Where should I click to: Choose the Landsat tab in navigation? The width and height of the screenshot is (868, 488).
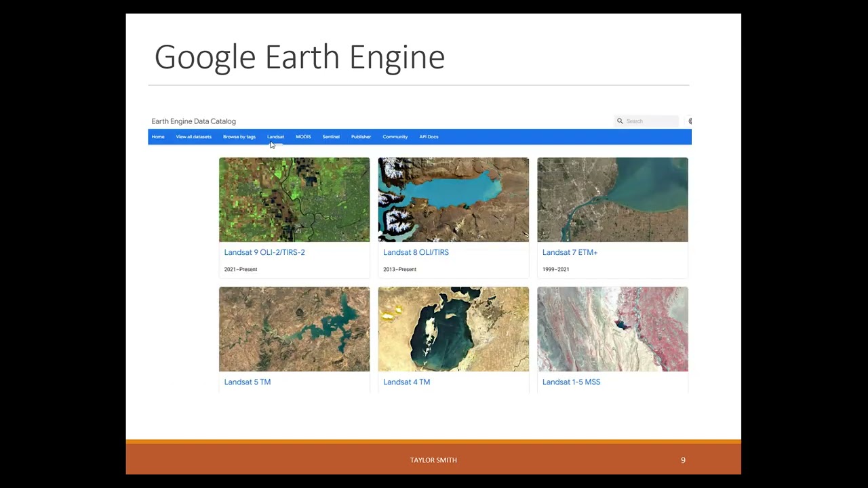[x=275, y=137]
